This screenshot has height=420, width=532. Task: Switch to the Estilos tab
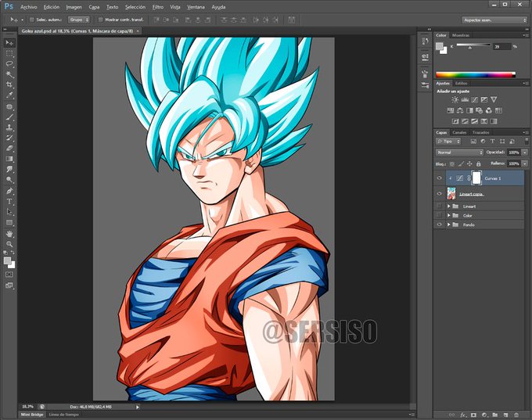pyautogui.click(x=461, y=83)
